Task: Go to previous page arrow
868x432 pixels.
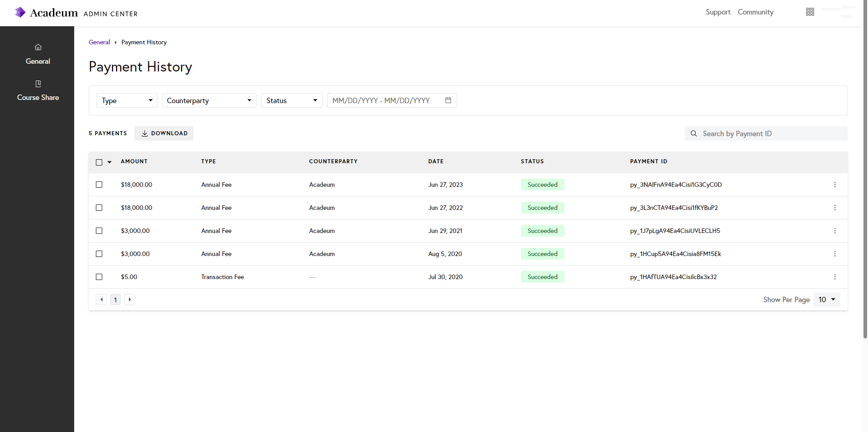Action: pyautogui.click(x=101, y=299)
